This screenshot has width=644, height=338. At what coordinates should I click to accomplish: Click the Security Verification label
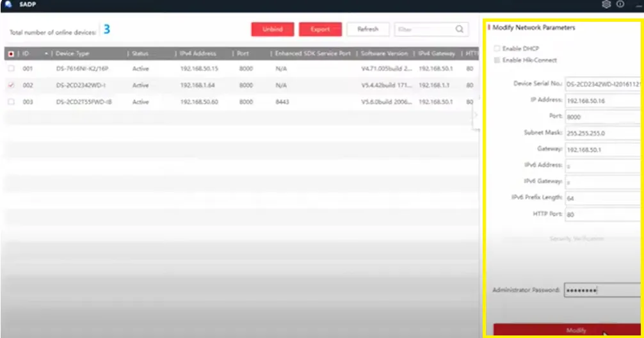(576, 239)
